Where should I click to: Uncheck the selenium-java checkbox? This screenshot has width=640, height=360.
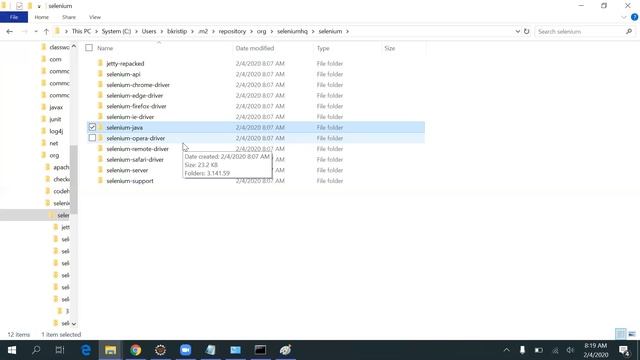pyautogui.click(x=92, y=127)
